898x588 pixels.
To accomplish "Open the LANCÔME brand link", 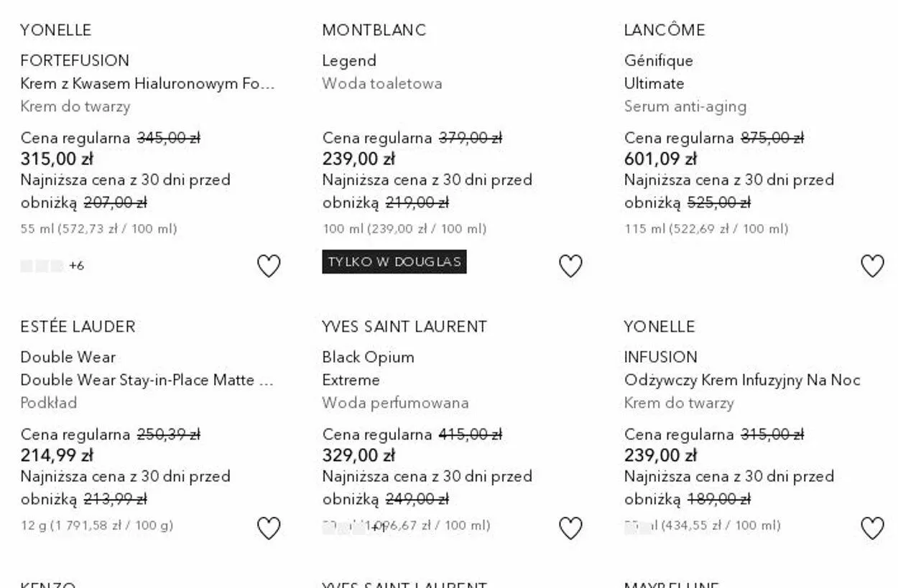I will (x=665, y=30).
